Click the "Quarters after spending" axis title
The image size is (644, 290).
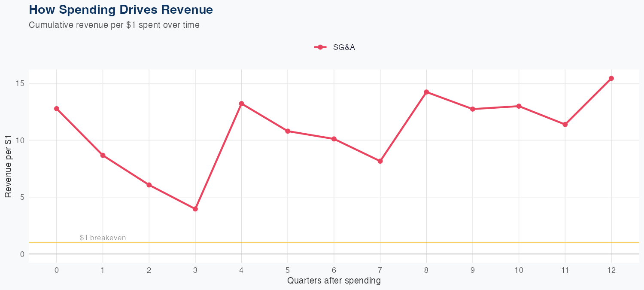click(x=334, y=281)
